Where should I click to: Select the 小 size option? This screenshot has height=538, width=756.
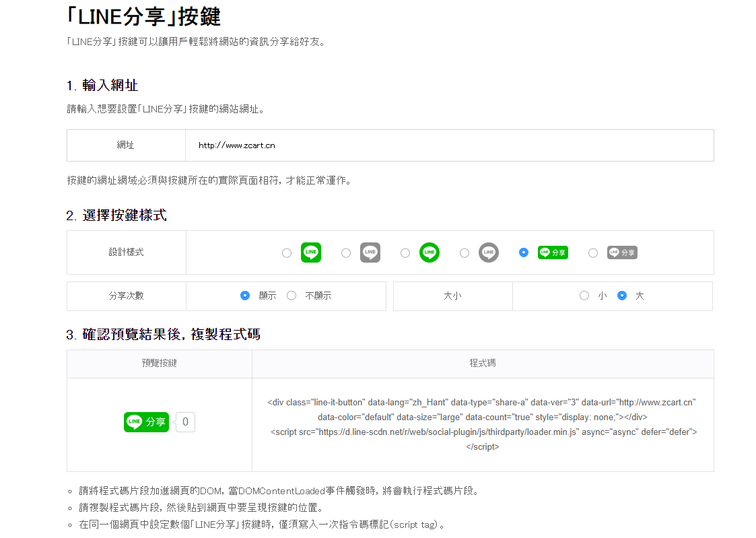[x=584, y=295]
